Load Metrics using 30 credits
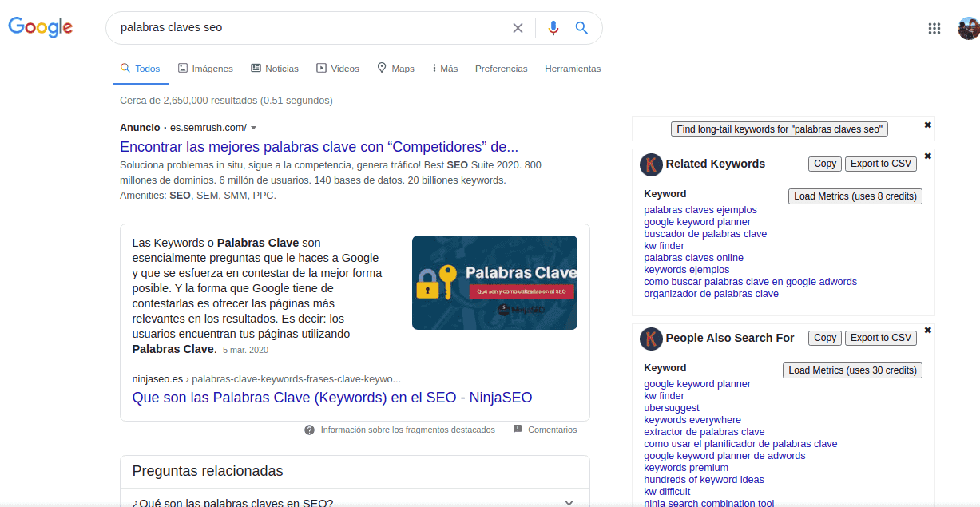The height and width of the screenshot is (507, 980). [852, 370]
